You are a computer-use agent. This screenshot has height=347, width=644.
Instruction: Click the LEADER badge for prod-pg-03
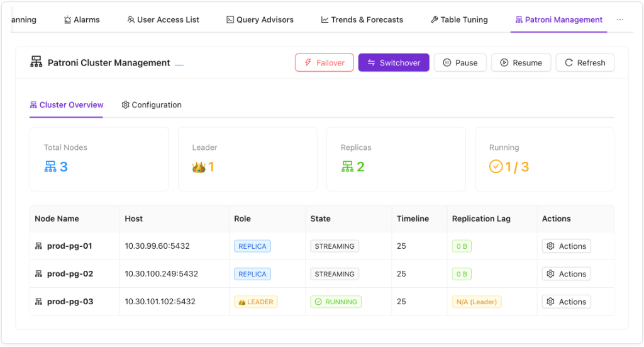click(256, 302)
